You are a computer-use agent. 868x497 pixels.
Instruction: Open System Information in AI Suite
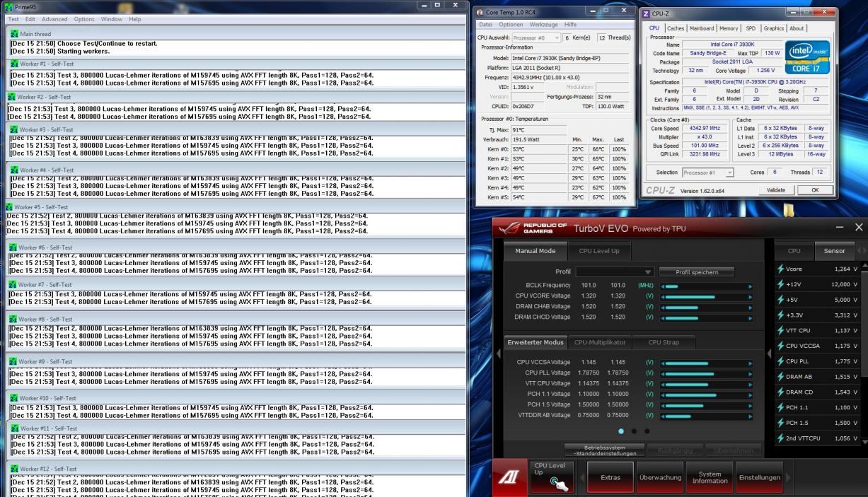(x=710, y=477)
